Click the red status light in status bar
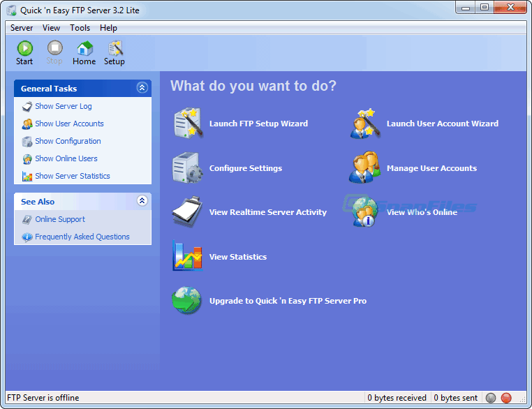 click(506, 398)
